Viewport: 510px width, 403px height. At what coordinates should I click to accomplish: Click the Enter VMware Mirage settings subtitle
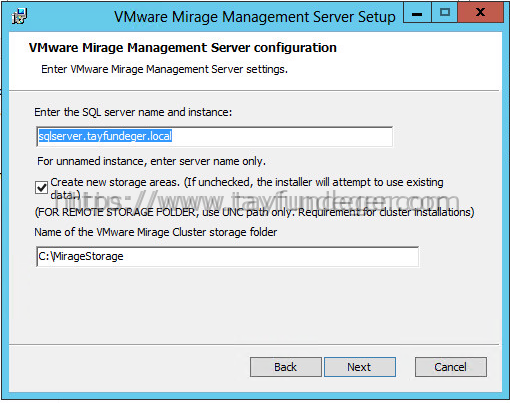[x=164, y=69]
